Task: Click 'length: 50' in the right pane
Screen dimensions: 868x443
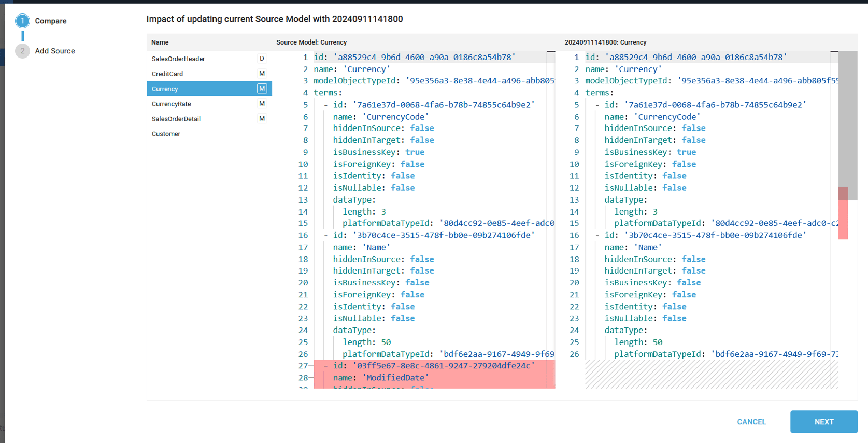Action: [638, 342]
